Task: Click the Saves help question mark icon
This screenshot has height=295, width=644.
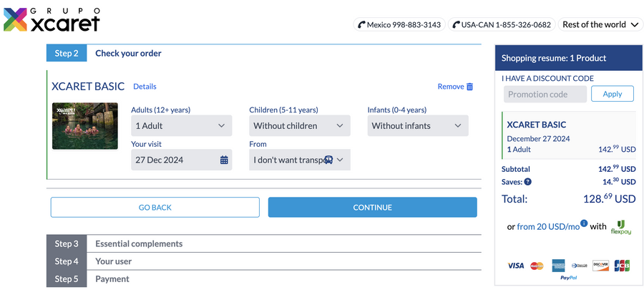Action: pyautogui.click(x=528, y=182)
